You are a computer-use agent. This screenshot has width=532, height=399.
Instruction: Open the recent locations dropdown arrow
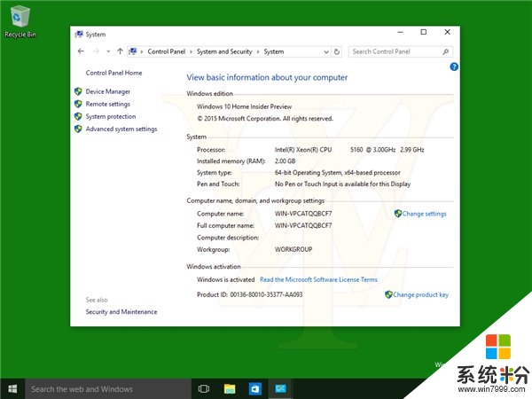pyautogui.click(x=108, y=51)
